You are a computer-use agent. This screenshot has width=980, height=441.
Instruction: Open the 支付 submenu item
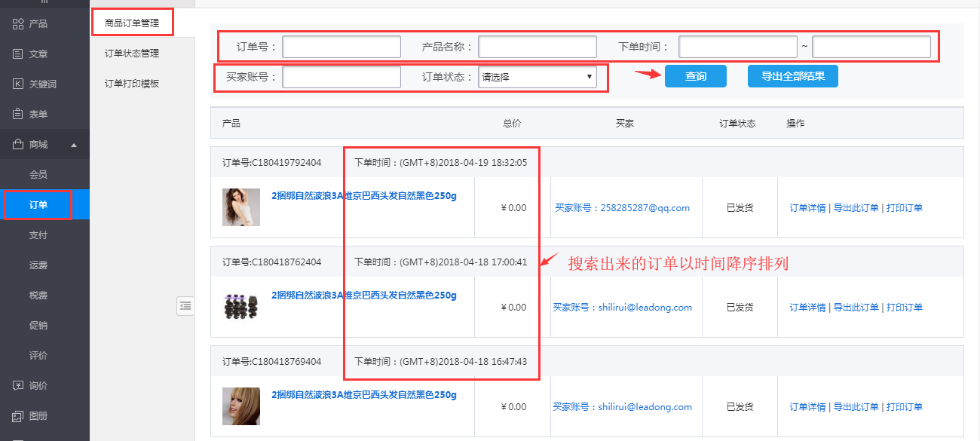(x=38, y=235)
